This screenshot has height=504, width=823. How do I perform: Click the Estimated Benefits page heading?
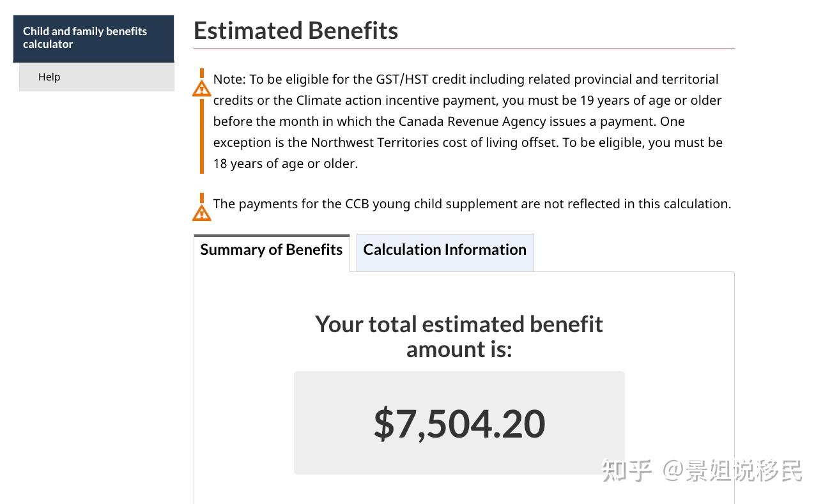tap(296, 31)
